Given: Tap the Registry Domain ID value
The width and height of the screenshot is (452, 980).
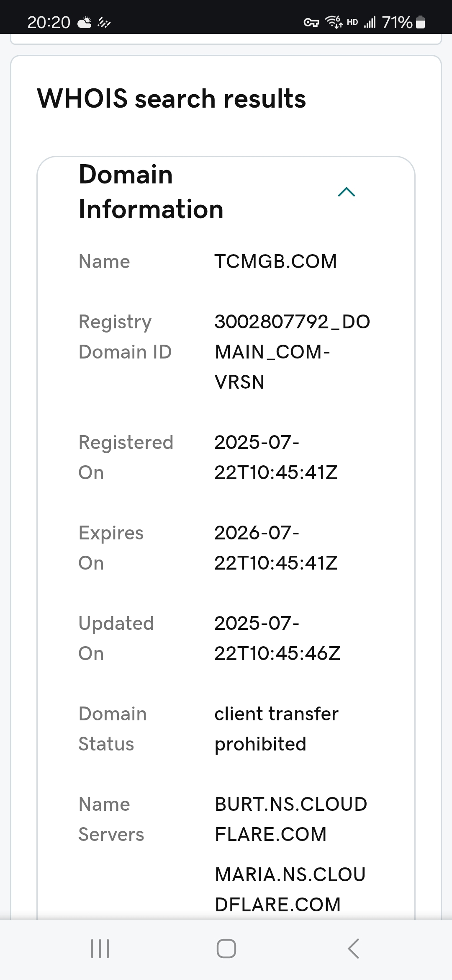Looking at the screenshot, I should click(292, 352).
